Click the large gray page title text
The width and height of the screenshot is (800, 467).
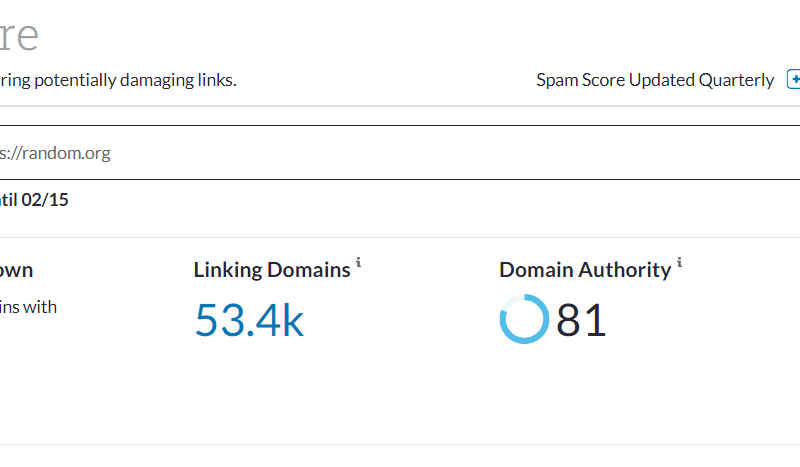(x=20, y=35)
